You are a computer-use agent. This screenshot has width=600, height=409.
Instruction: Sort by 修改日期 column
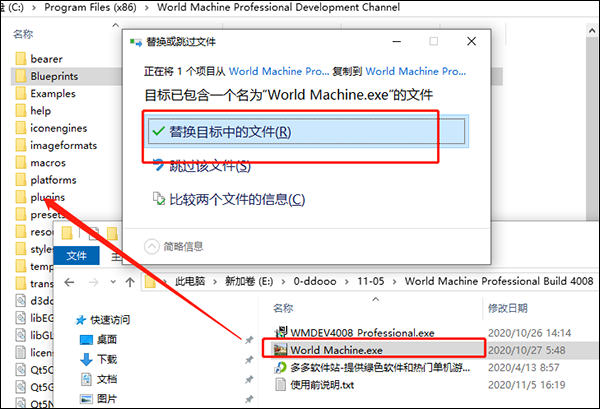point(508,308)
